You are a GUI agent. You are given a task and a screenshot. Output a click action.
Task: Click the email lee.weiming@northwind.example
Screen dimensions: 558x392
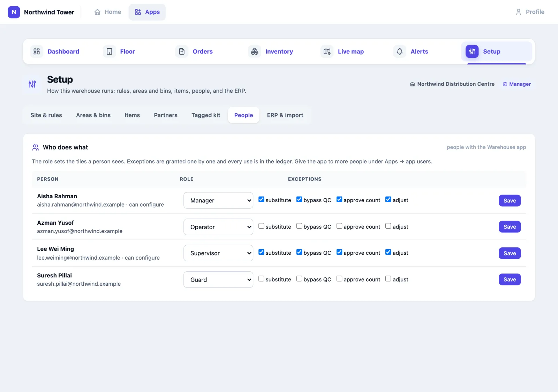(78, 258)
